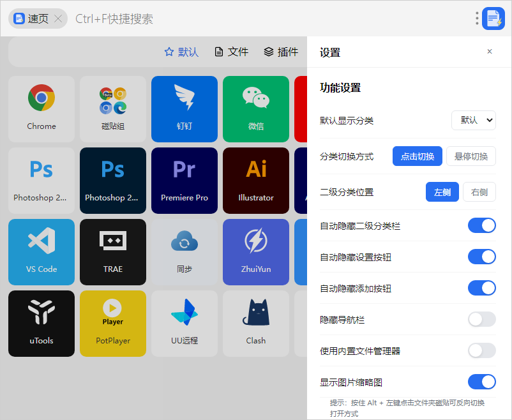512x420 pixels.
Task: Click the Alt key hint text
Action: (407, 408)
